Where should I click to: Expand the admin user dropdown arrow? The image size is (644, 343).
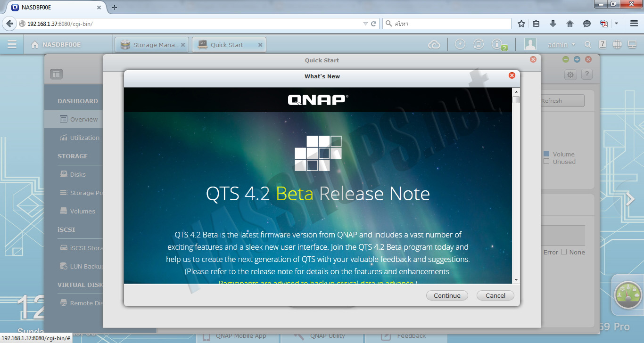click(x=574, y=45)
